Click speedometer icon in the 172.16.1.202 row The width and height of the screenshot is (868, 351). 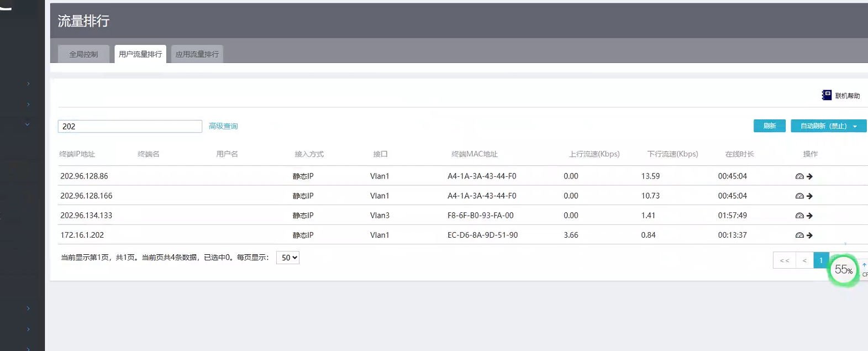pos(799,235)
